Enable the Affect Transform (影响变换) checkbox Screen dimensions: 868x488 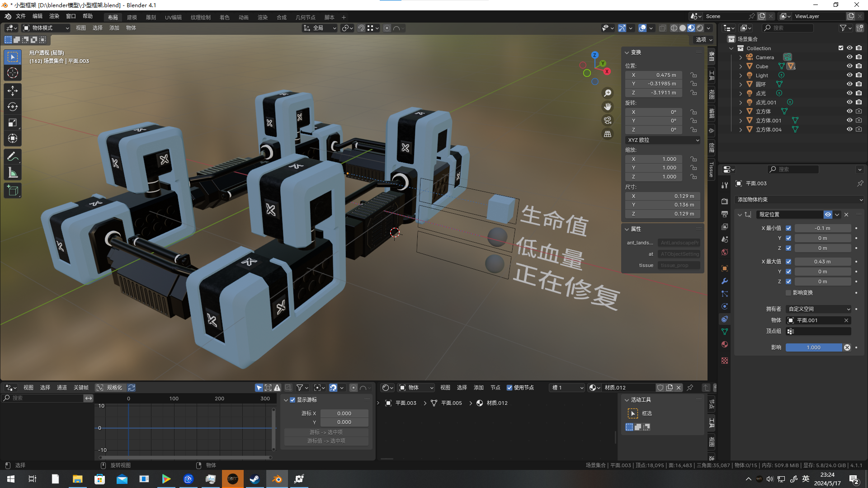pos(788,293)
